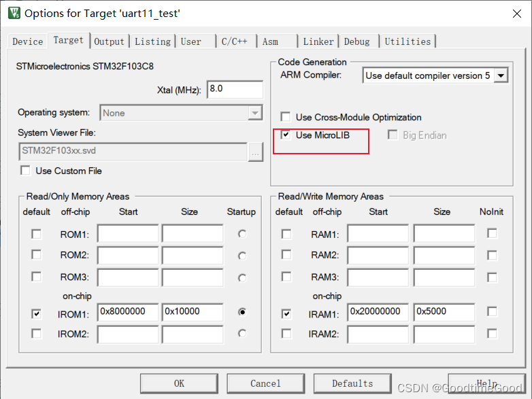
Task: Uncheck the IROM1 default checkbox
Action: (x=36, y=314)
